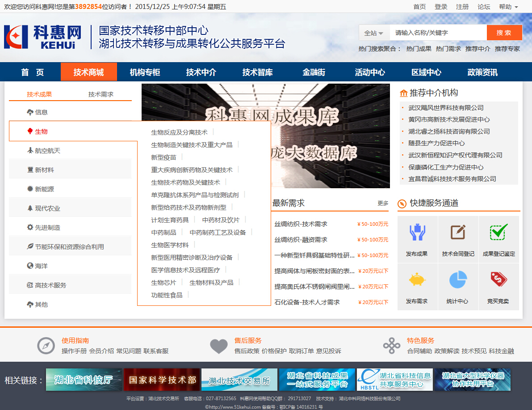Viewport: 532px width, 410px height.
Task: Click the search keyword input field
Action: point(438,33)
